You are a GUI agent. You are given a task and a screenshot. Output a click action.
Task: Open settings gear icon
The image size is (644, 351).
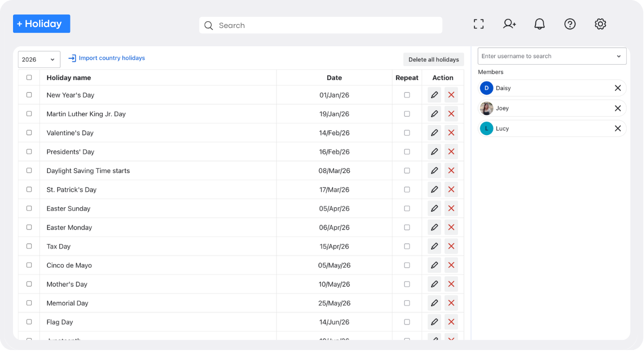(x=601, y=24)
